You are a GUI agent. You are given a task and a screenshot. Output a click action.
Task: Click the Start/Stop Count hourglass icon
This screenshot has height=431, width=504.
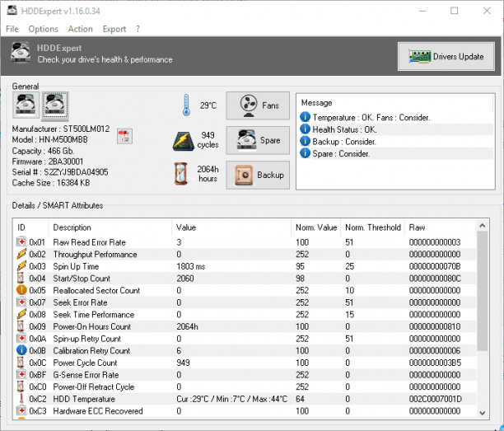point(21,278)
